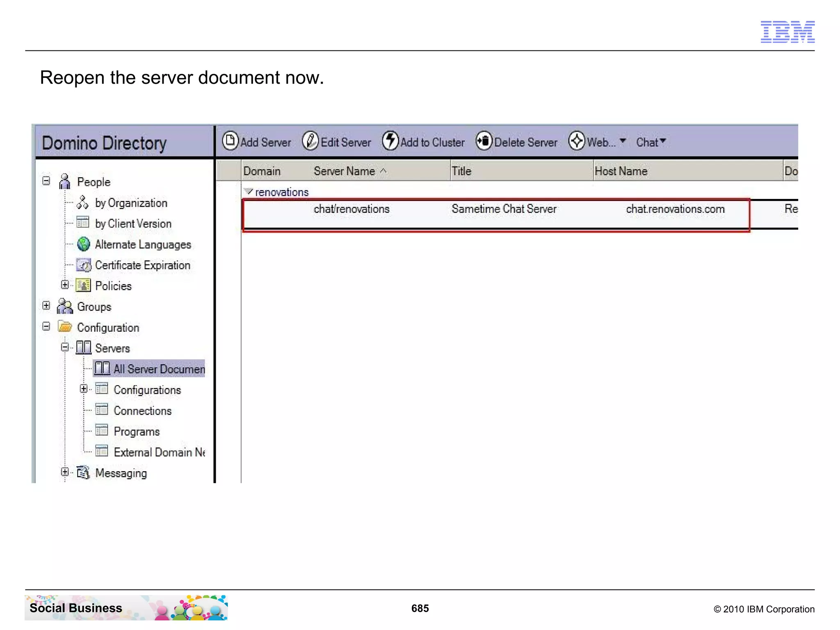Screen dimensions: 840x630
Task: Click the chat.renovations.com host name cell
Action: click(675, 209)
